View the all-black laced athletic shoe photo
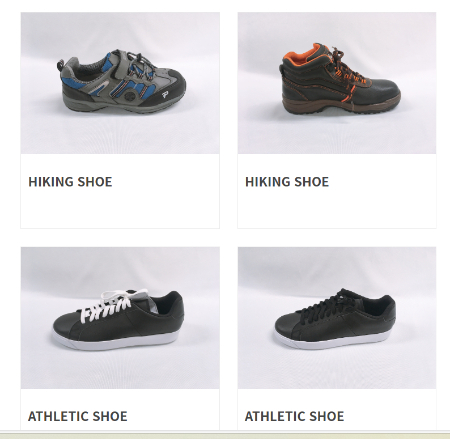Viewport: 450px width, 439px height. coord(337,318)
